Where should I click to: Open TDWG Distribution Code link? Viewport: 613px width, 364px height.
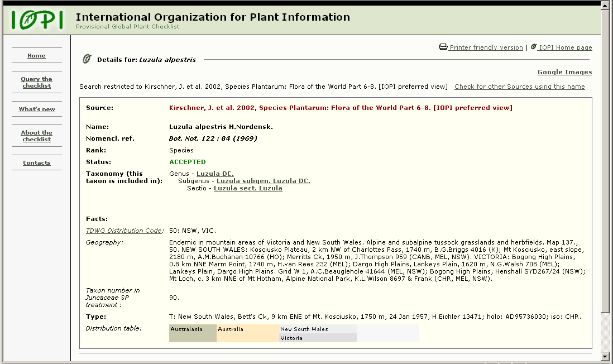[124, 231]
